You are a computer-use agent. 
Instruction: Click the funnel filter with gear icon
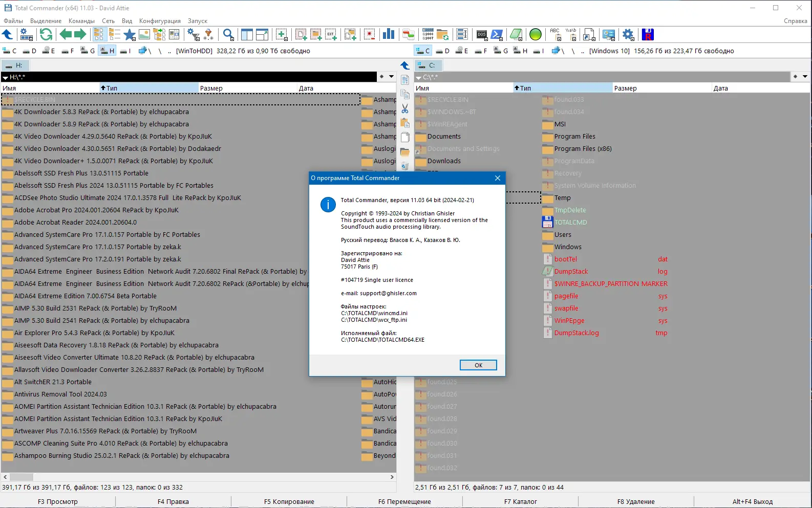click(x=194, y=35)
